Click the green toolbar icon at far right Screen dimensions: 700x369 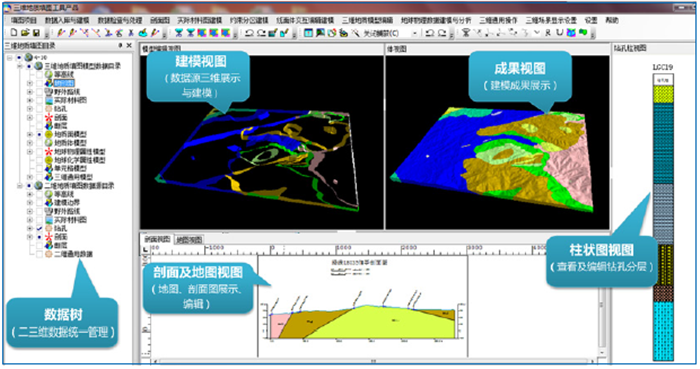(x=583, y=33)
